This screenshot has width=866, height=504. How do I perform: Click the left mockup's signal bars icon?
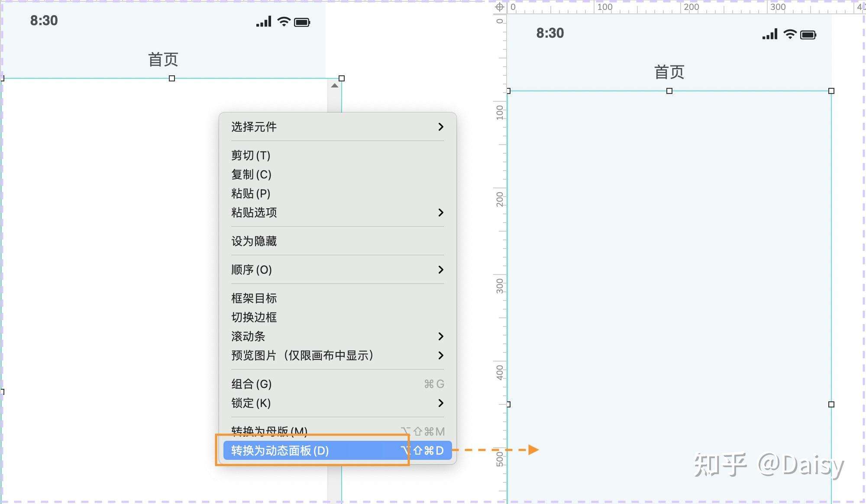pos(264,22)
